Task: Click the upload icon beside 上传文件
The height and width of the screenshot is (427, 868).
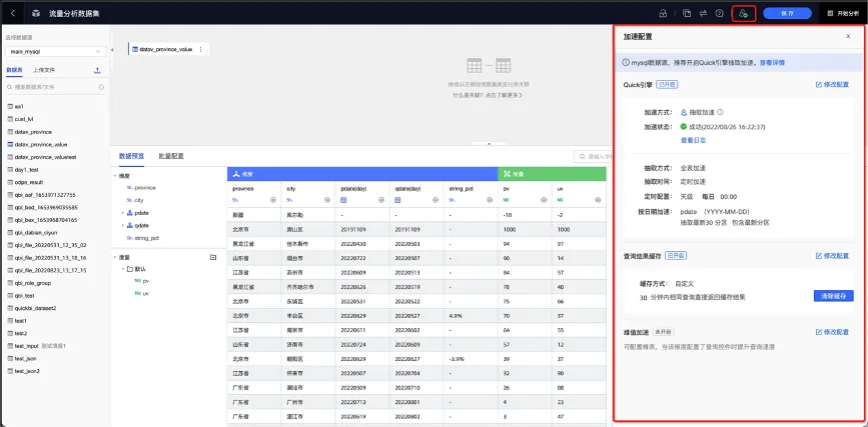Action: coord(97,70)
